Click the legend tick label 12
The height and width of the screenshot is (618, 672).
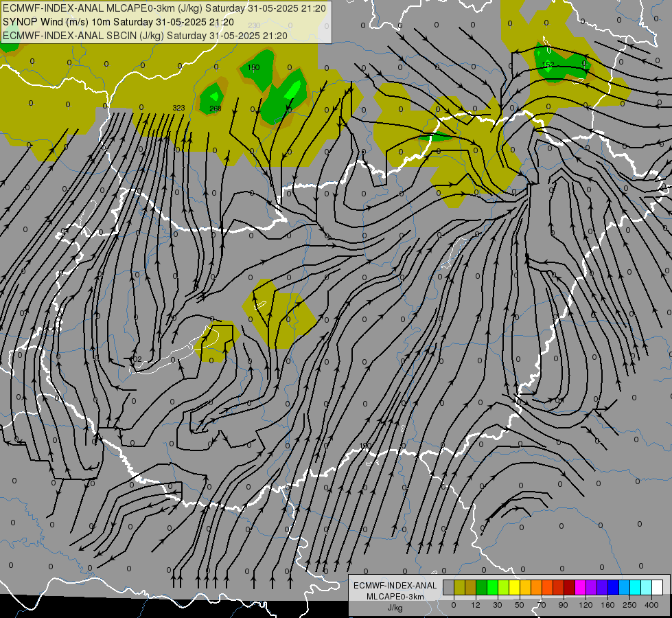click(x=476, y=605)
